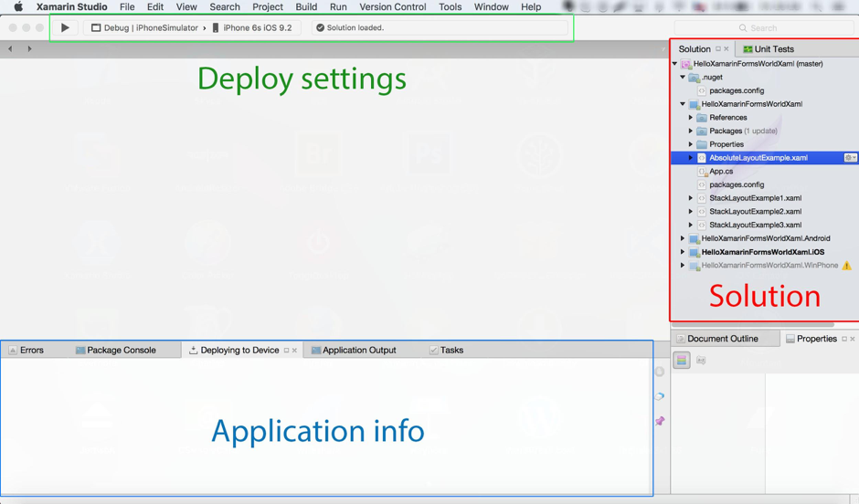
Task: Click the gear options icon on AbsoluteLayoutExample.xaml row
Action: [x=850, y=158]
